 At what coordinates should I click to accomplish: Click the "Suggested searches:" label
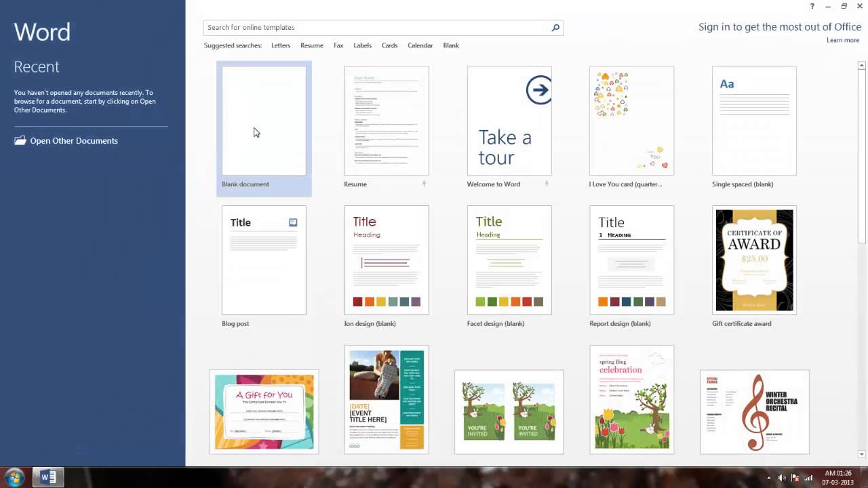[x=233, y=45]
